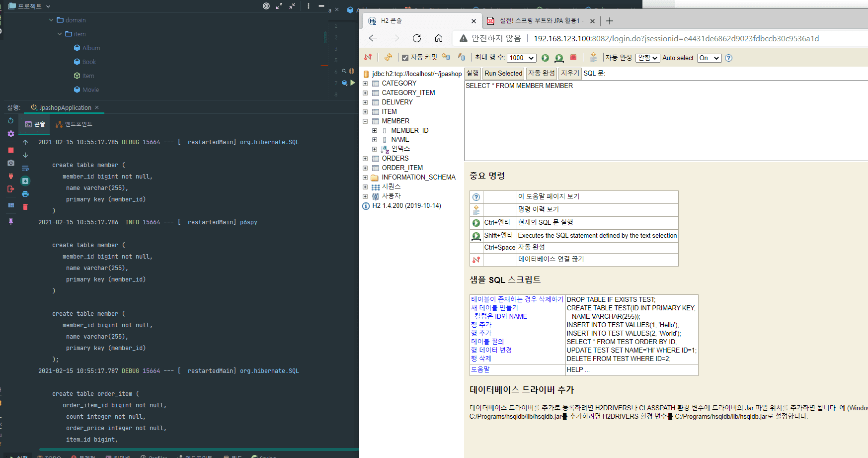Toggle the 자동 커밋 checkbox
The height and width of the screenshot is (458, 868).
coord(405,58)
